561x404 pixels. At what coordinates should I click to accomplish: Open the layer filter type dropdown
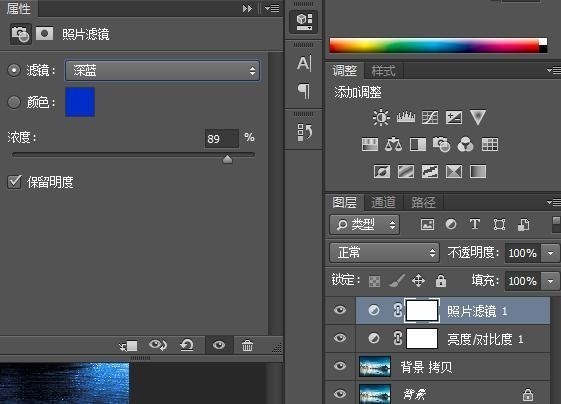pyautogui.click(x=364, y=225)
